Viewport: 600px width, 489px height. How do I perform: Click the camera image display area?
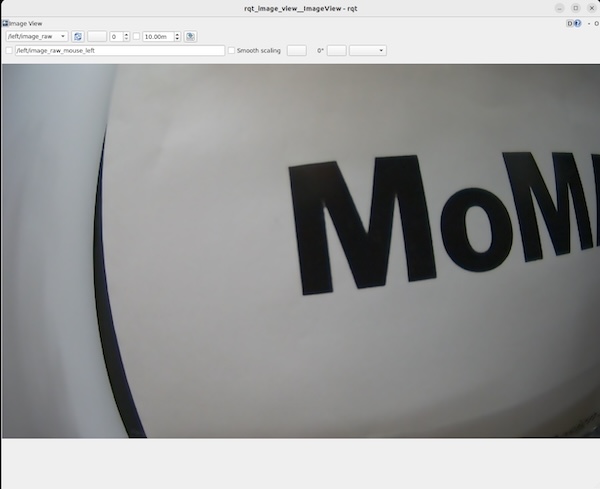click(301, 251)
